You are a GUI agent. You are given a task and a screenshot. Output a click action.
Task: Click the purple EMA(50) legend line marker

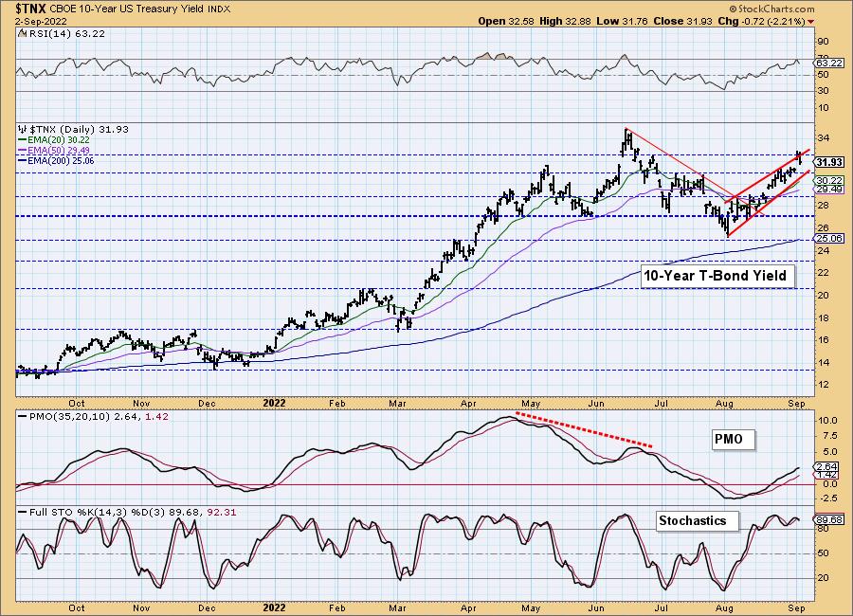[23, 150]
